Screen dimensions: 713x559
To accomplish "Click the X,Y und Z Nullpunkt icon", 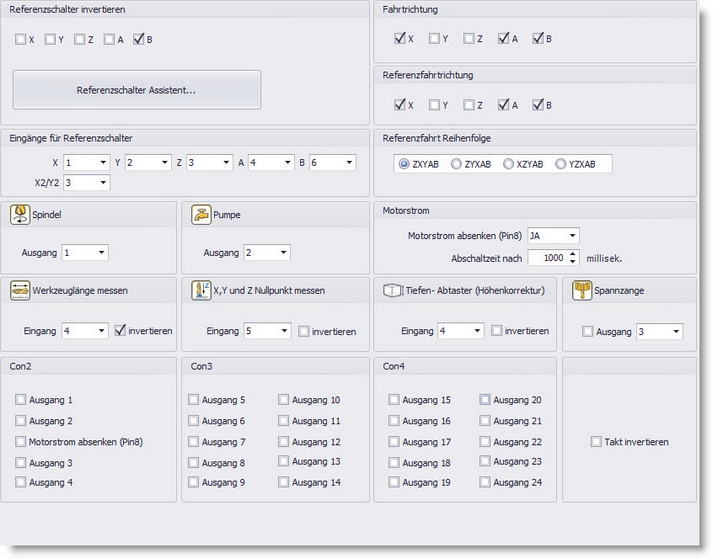I will click(199, 290).
